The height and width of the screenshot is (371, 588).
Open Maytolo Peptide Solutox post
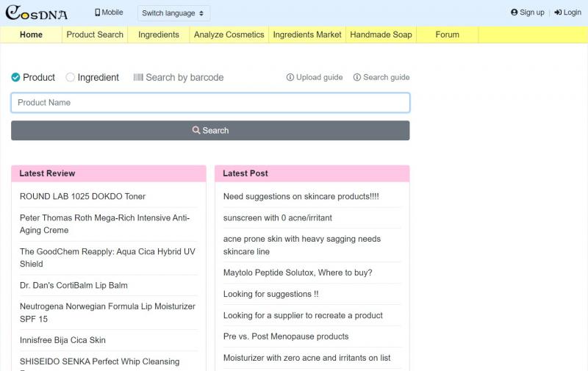click(x=298, y=273)
